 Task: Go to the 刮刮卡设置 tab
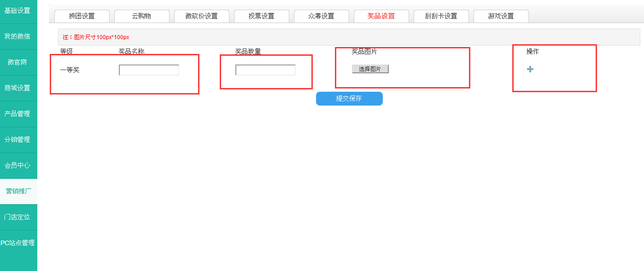pos(441,16)
